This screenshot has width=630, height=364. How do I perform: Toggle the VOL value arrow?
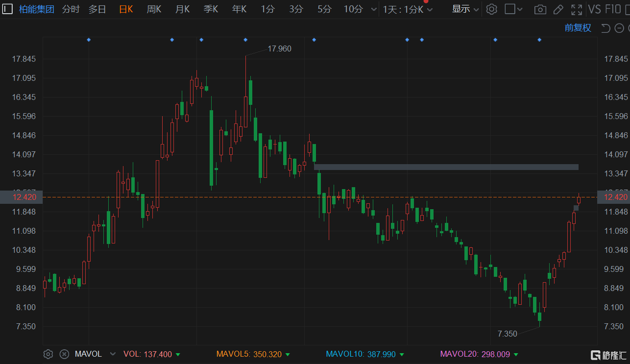pyautogui.click(x=177, y=354)
